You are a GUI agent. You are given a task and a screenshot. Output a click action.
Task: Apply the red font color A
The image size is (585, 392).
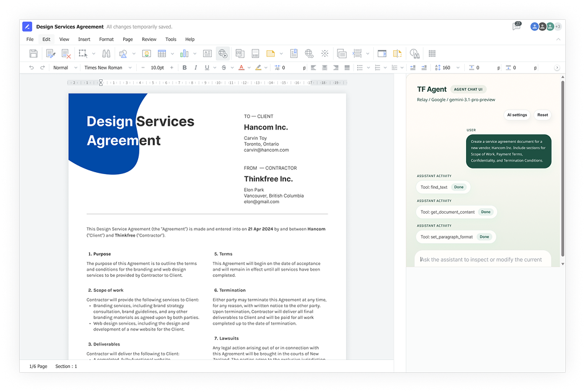coord(241,68)
